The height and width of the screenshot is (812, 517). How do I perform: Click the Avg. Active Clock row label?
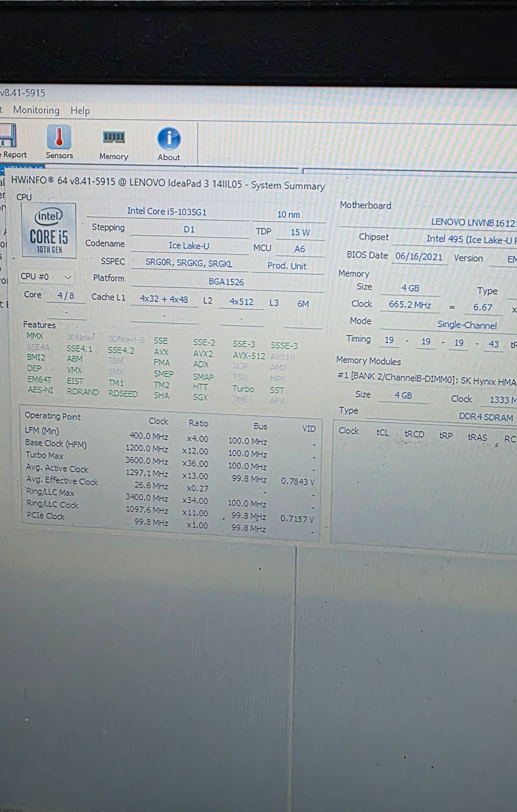[57, 468]
